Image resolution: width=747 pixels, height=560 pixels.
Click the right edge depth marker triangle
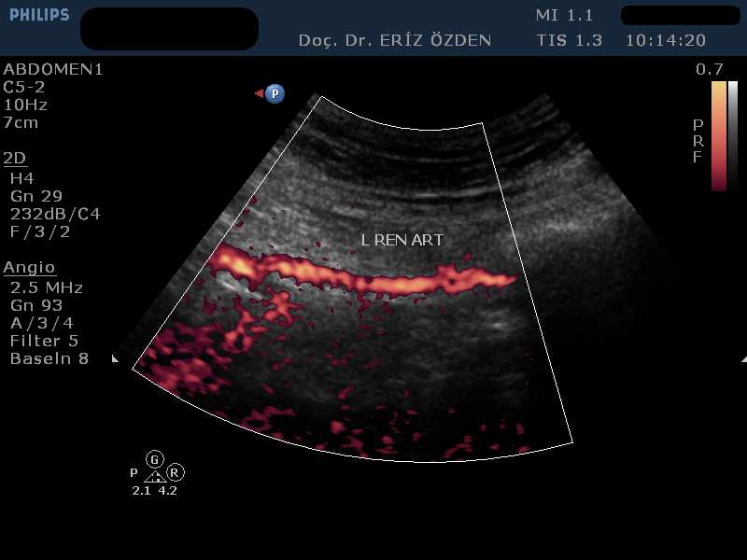[x=743, y=358]
